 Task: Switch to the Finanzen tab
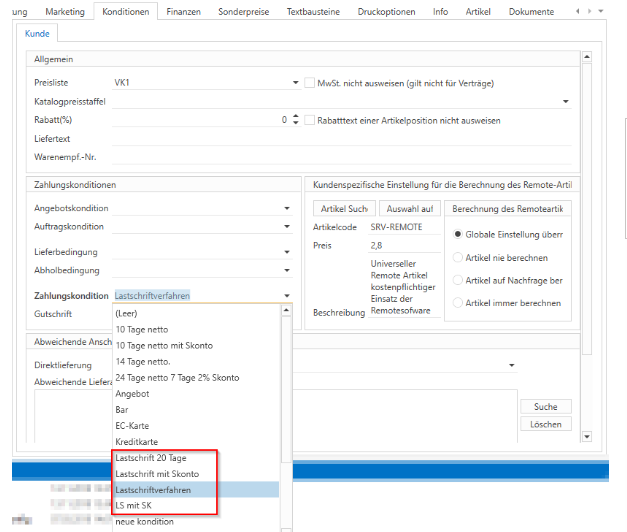click(183, 12)
